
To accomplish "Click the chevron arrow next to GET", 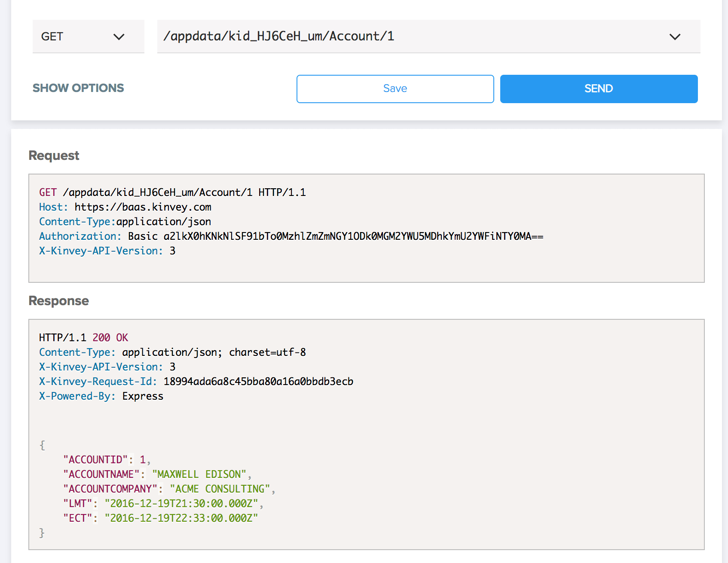I will (x=119, y=37).
